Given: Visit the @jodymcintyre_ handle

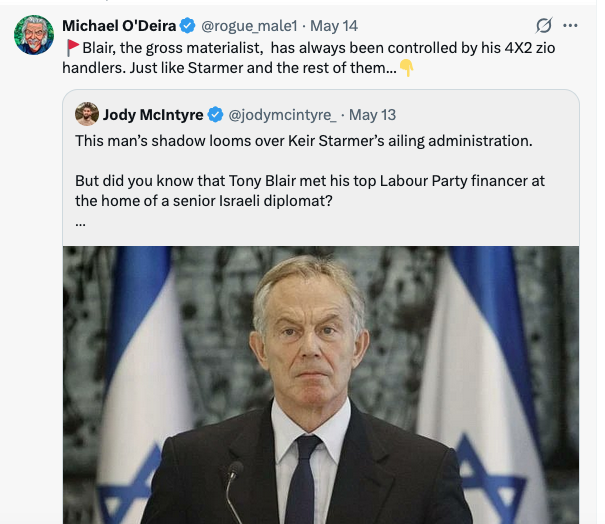Looking at the screenshot, I should [x=282, y=115].
